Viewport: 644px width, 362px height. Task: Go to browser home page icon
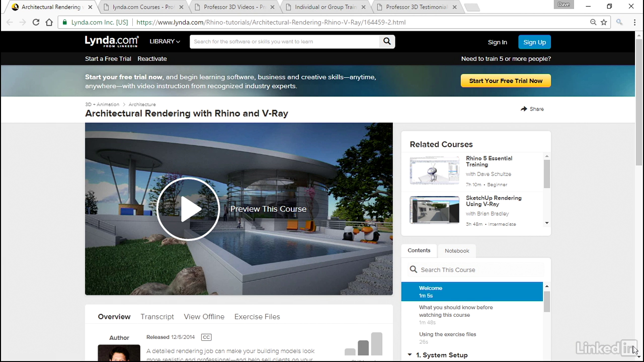49,22
